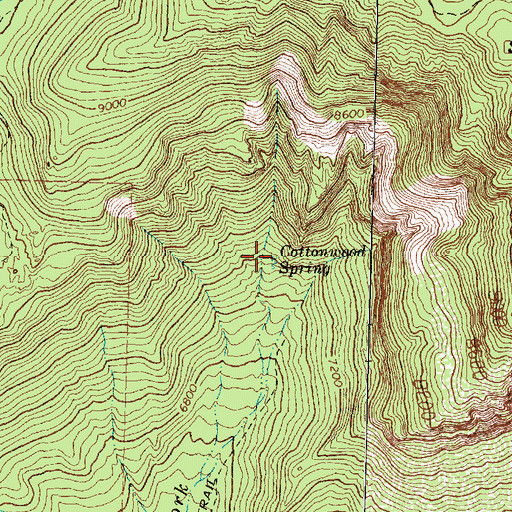Viewport: 512px width, 512px height.
Task: Click the 8600 contour elevation label
Action: 349,115
